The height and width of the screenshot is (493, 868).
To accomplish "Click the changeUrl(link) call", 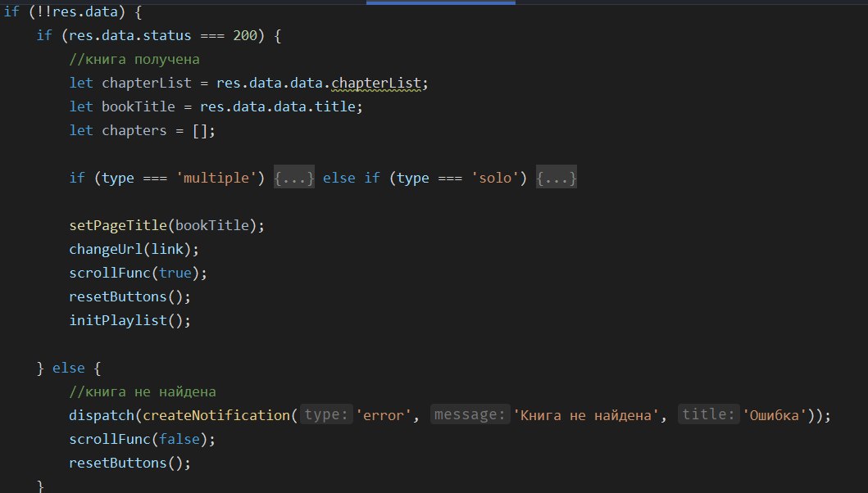I will 134,249.
